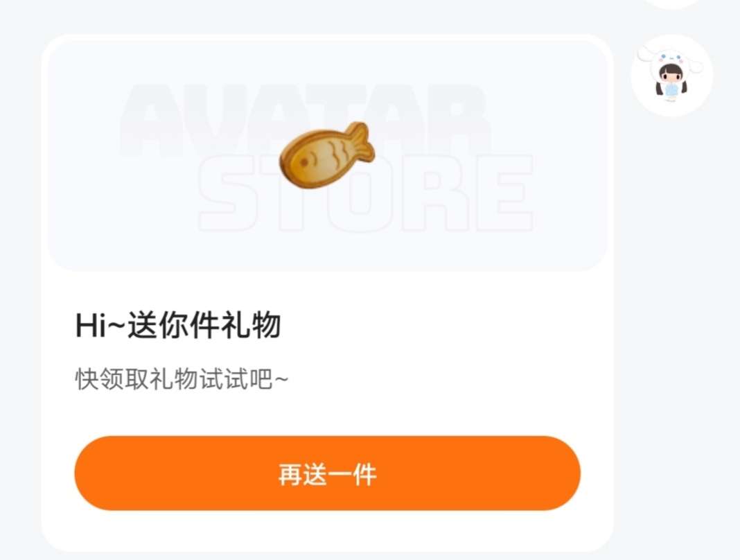740x560 pixels.
Task: Tap the 快领取礼物试试吧~ subtitle text
Action: [182, 379]
